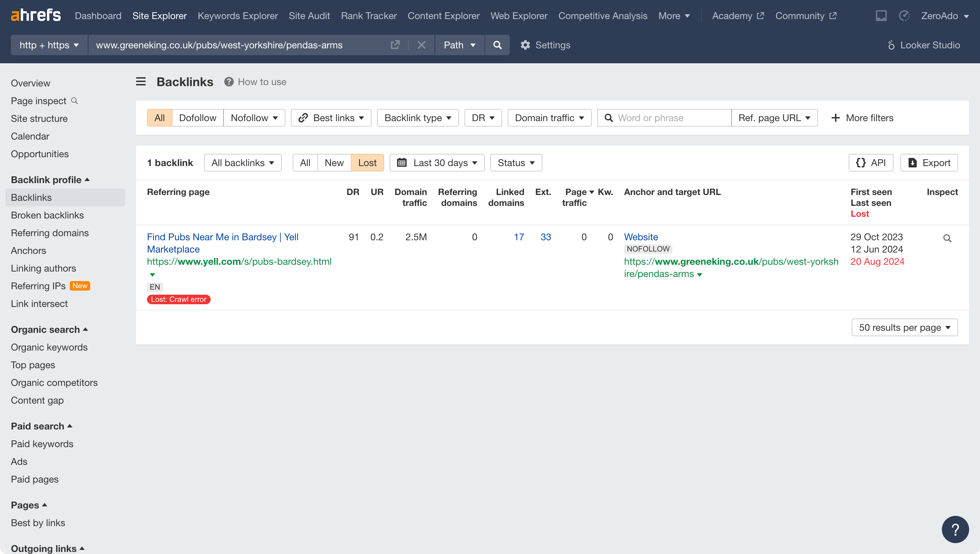Click the Ahrefs logo
Viewport: 980px width, 554px height.
coord(36,16)
